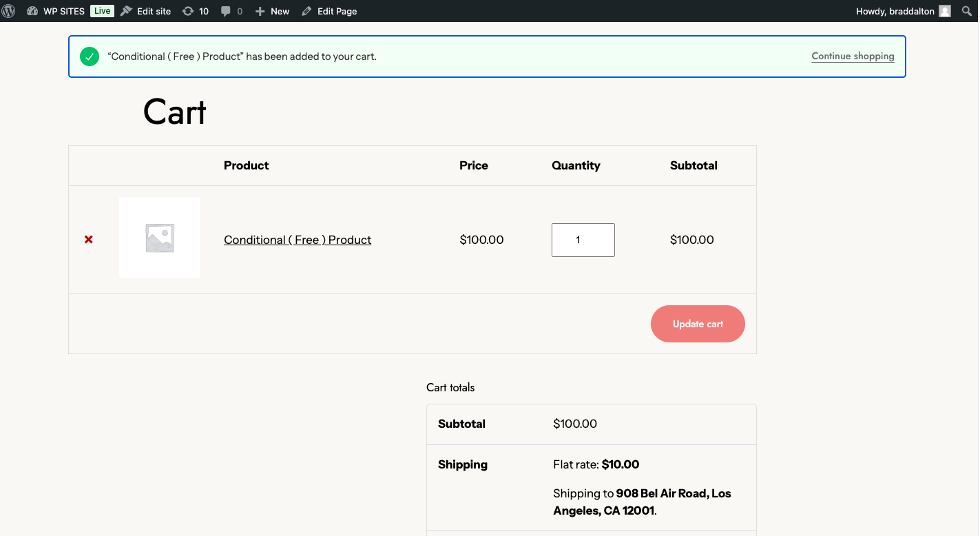Remove the product with the red X
Viewport: 980px width, 536px height.
click(x=89, y=240)
